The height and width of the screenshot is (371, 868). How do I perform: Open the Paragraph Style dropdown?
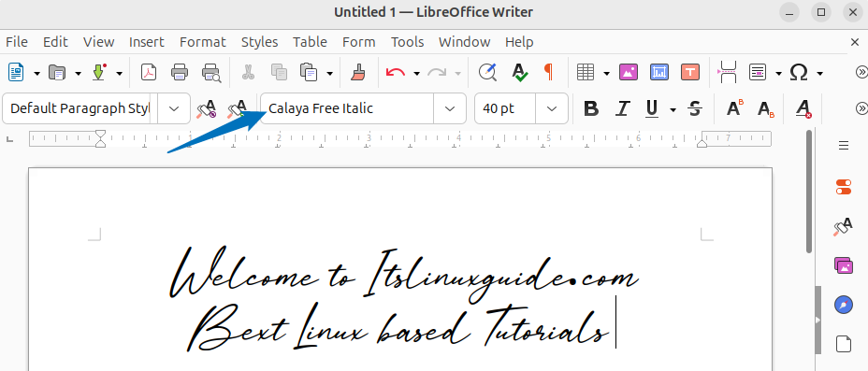[x=174, y=108]
